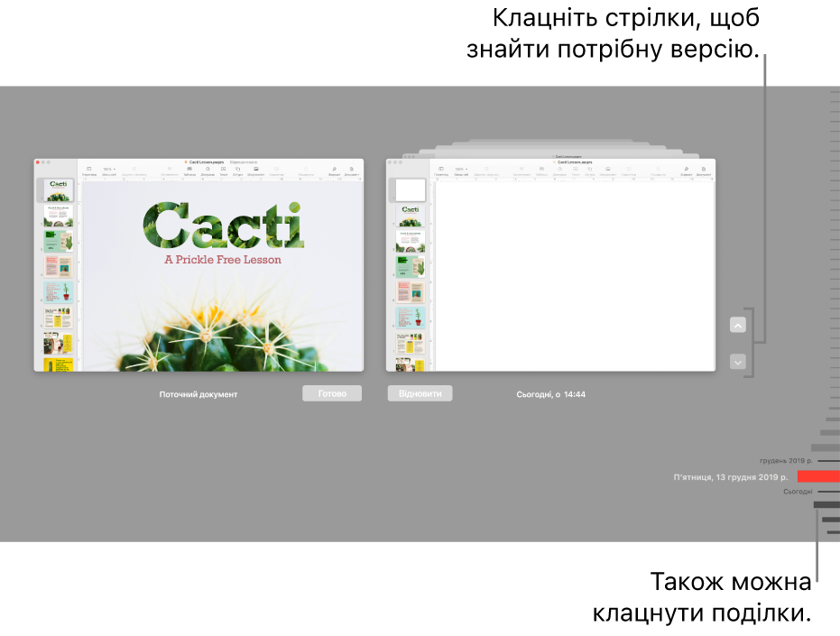Select page 4 green thumbnail in version window
The image size is (840, 636).
[x=411, y=266]
